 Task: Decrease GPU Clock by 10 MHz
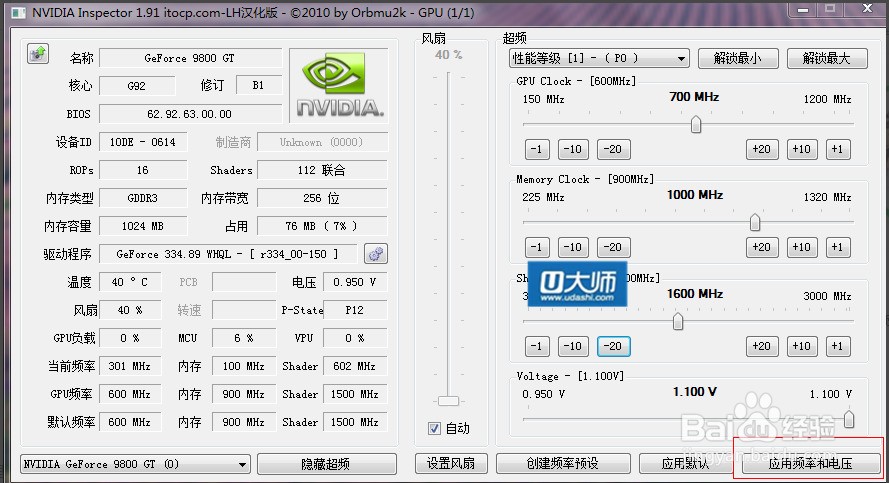pyautogui.click(x=573, y=149)
